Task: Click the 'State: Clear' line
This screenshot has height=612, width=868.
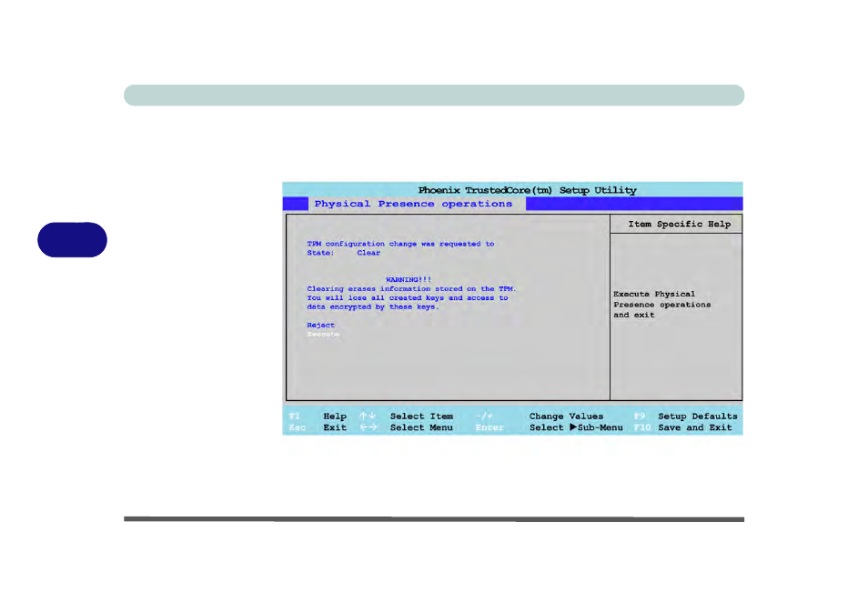Action: (344, 253)
